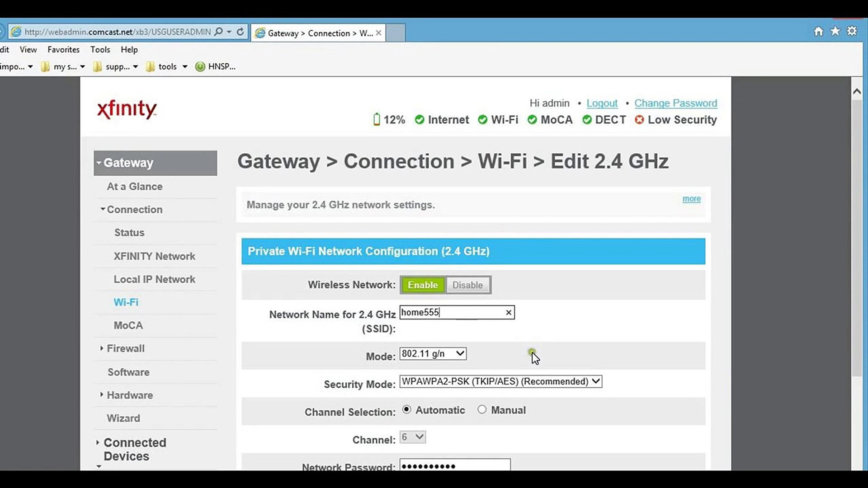Open the Mode 802.11 g/n dropdown

click(433, 354)
